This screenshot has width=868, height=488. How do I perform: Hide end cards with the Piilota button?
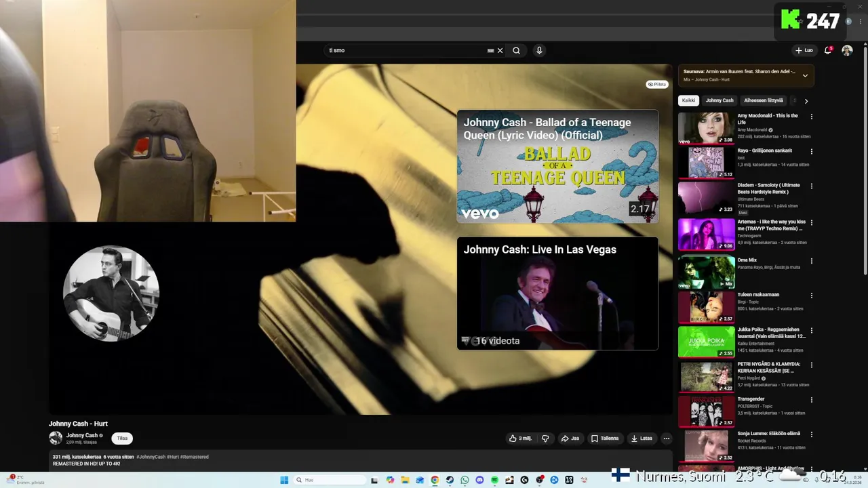[656, 84]
